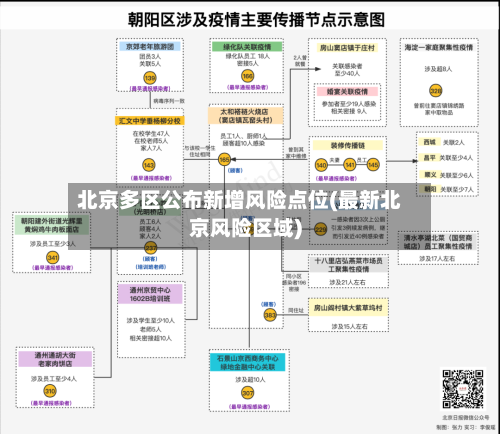
Task: Click the text 涉及超10人 in 石景山 box
Action: tap(250, 379)
